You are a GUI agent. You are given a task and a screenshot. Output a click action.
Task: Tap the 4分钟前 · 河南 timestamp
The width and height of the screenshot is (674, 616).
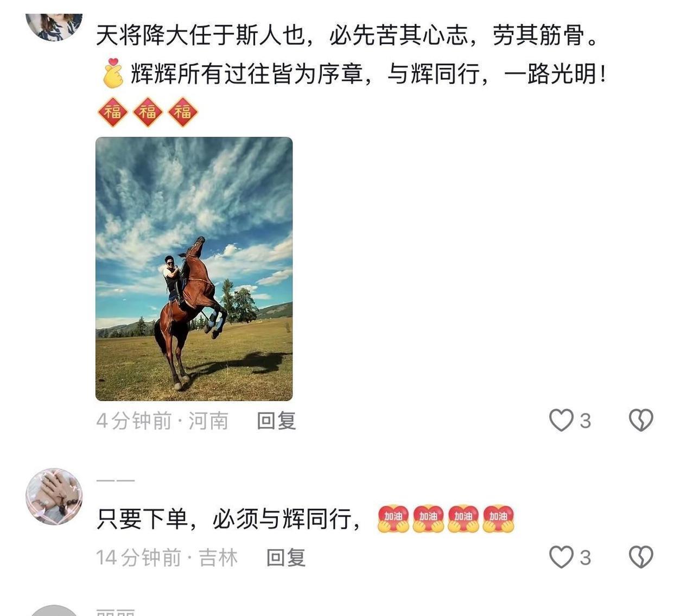pyautogui.click(x=162, y=421)
